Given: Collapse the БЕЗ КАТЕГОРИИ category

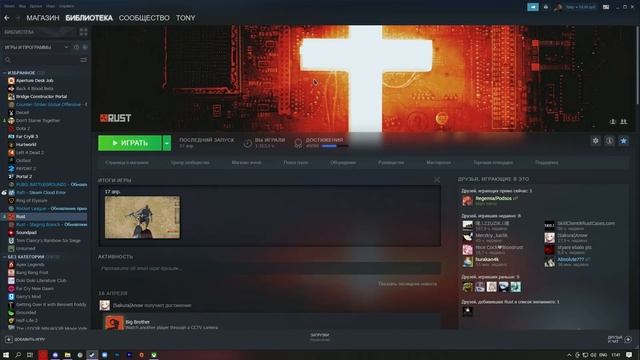Looking at the screenshot, I should click(4, 257).
